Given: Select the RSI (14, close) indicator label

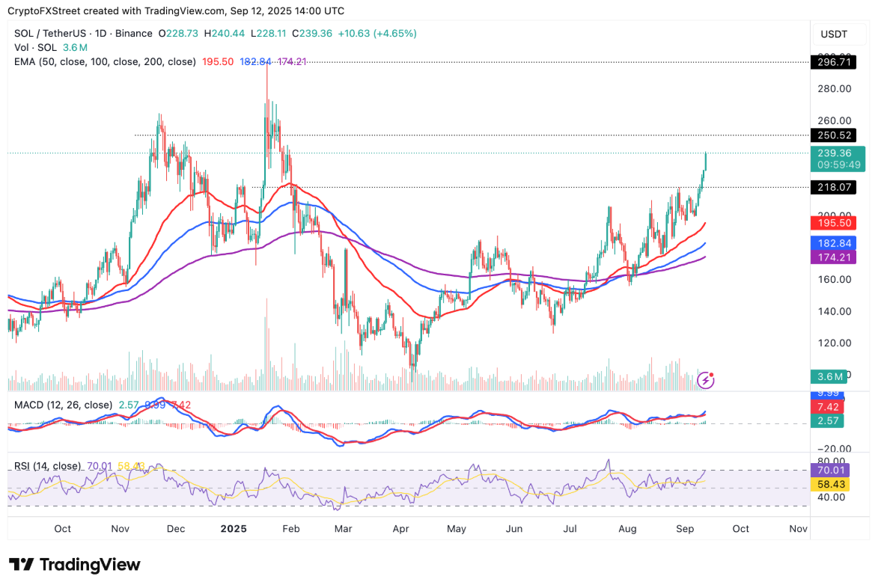Looking at the screenshot, I should 49,465.
